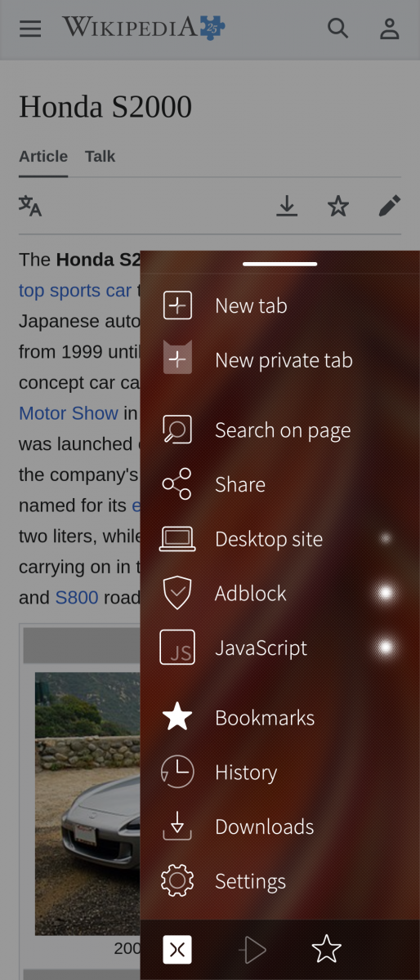Image resolution: width=420 pixels, height=980 pixels.
Task: Tap the forward arrow in the bottom bar
Action: pos(252,950)
